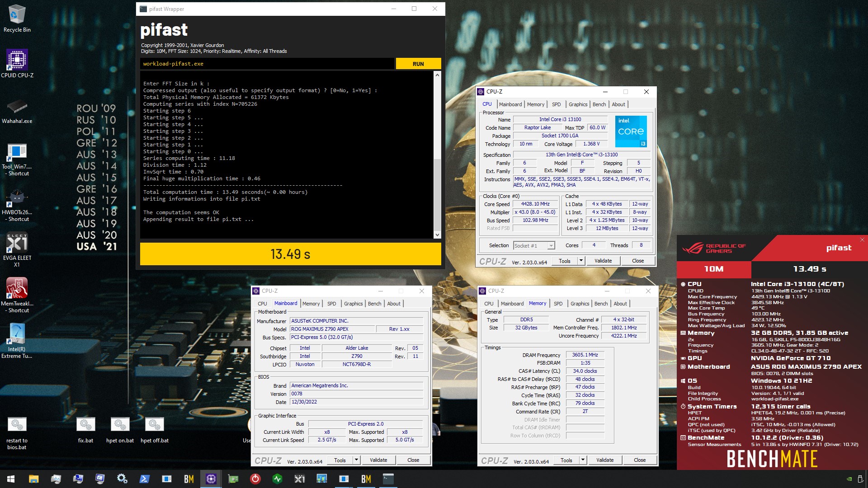The height and width of the screenshot is (488, 868).
Task: Expand Tools dropdown arrow in the DDR5 memory CPU-Z window
Action: (583, 460)
